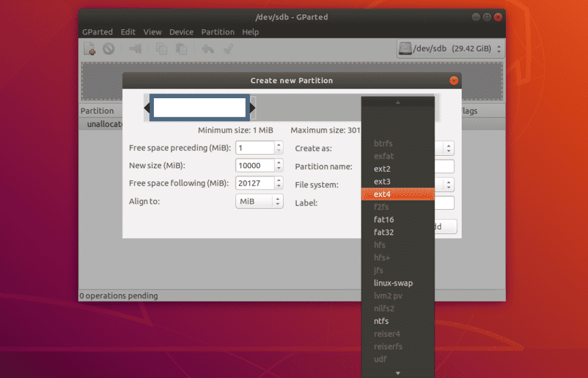
Task: Open the Device menu
Action: coord(181,32)
